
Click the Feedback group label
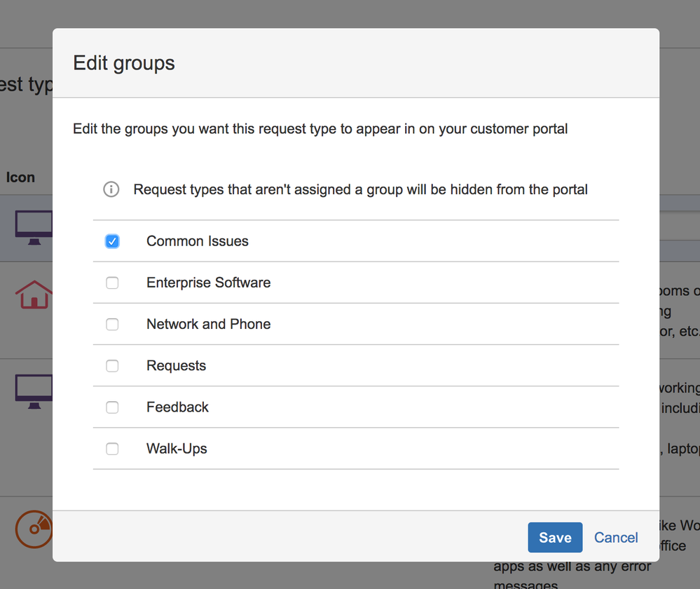pyautogui.click(x=177, y=407)
